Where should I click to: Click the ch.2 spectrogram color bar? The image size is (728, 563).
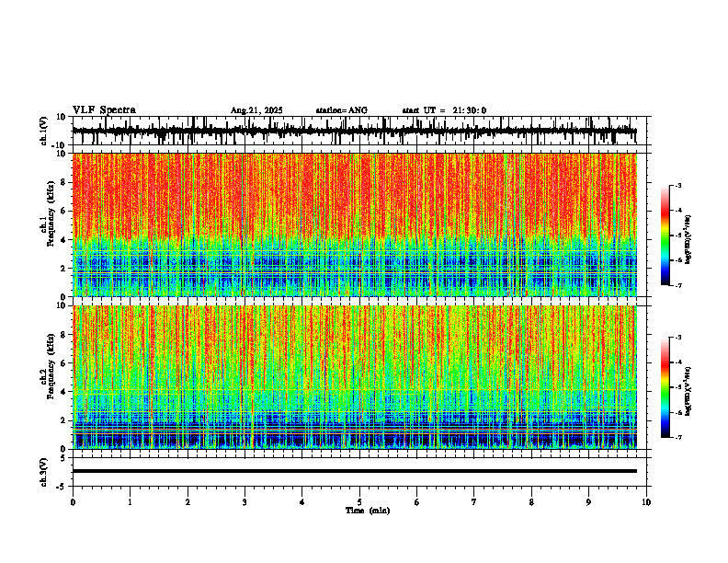pyautogui.click(x=665, y=387)
